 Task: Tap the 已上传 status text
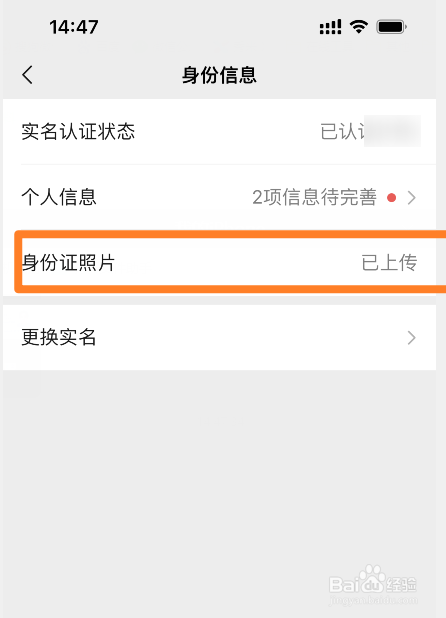tap(389, 263)
